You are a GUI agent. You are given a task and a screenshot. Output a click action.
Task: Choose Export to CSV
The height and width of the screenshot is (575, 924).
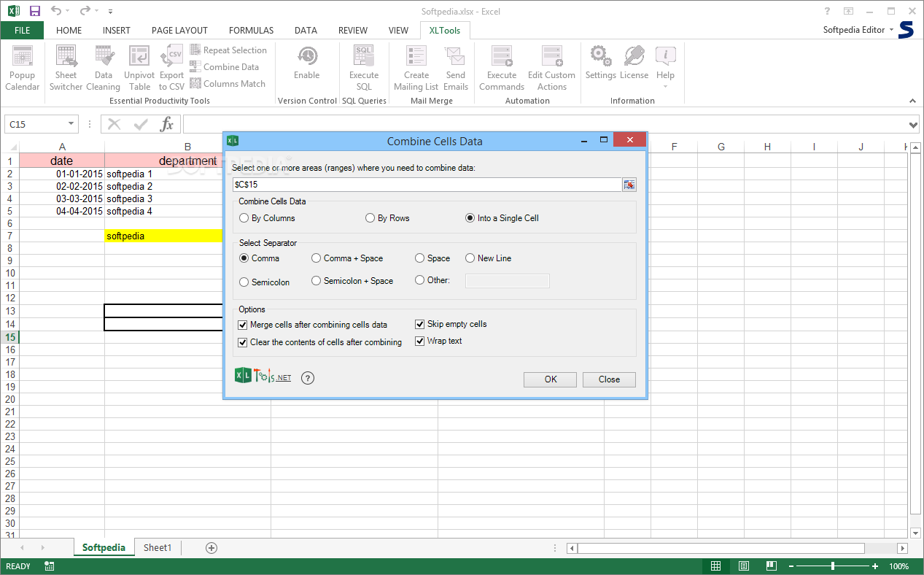[x=172, y=68]
